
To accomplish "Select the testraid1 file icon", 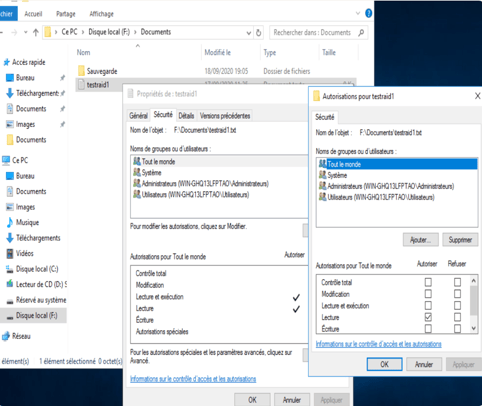I will [x=81, y=85].
